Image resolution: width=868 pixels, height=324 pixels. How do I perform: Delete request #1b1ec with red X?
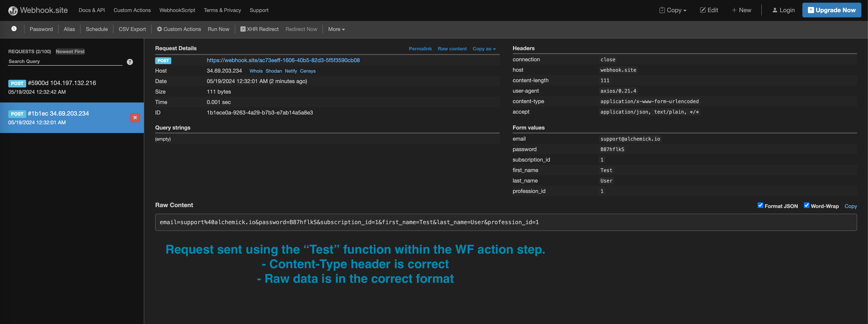pos(135,118)
